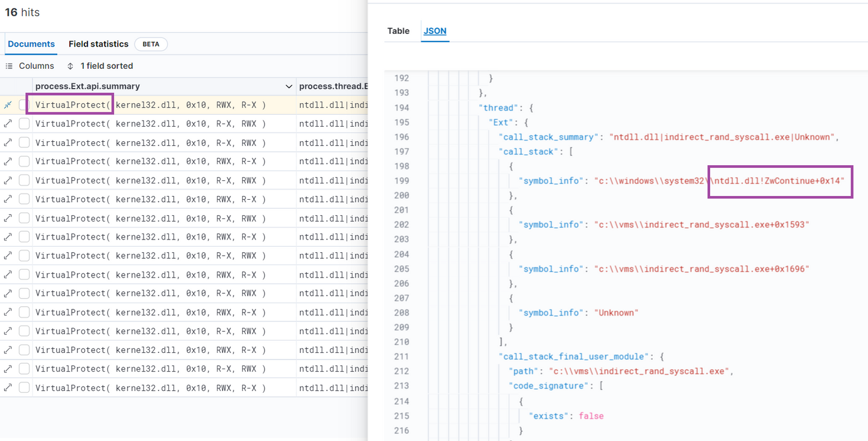Image resolution: width=868 pixels, height=441 pixels.
Task: Expand the third VirtualProtect document
Action: [x=7, y=142]
